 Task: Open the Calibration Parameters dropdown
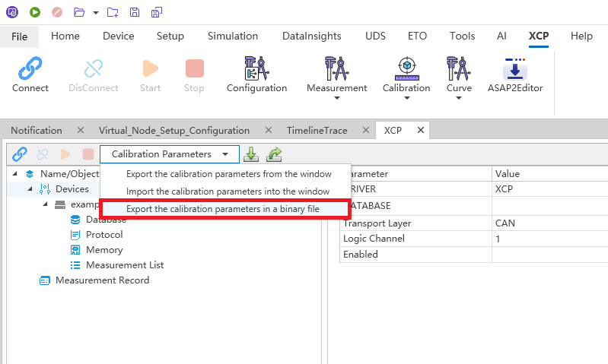170,154
